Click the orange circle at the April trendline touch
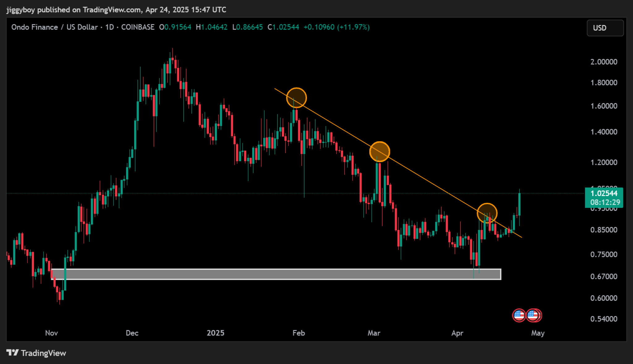Screen dimensions: 633x364 [488, 213]
